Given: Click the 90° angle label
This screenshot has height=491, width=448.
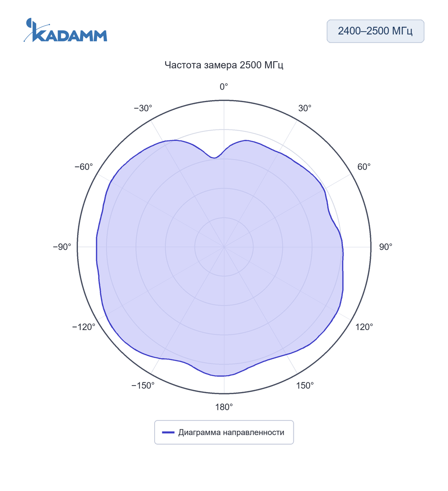Looking at the screenshot, I should [386, 247].
